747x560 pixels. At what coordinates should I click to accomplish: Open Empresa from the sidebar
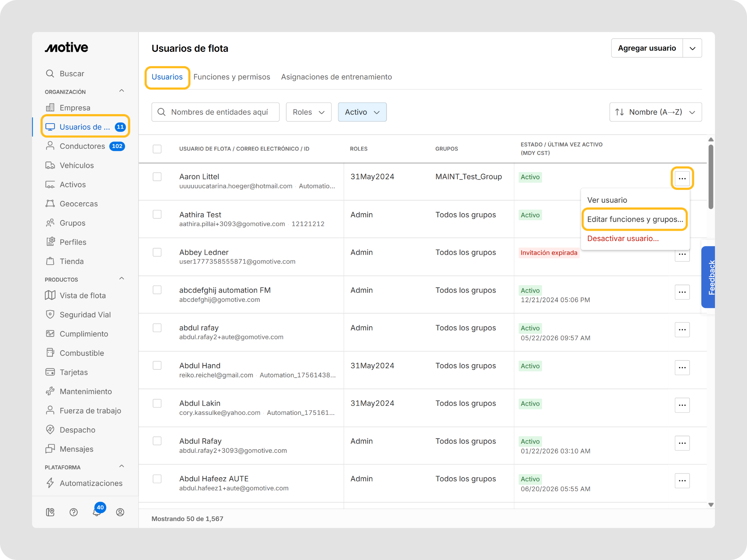click(x=75, y=108)
